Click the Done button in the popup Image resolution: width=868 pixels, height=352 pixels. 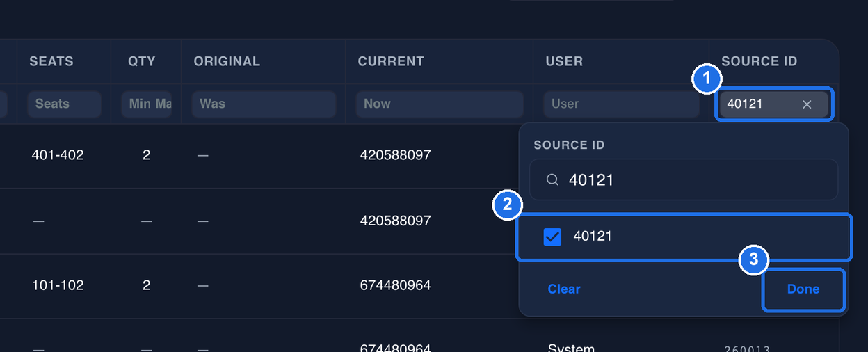[x=803, y=289]
